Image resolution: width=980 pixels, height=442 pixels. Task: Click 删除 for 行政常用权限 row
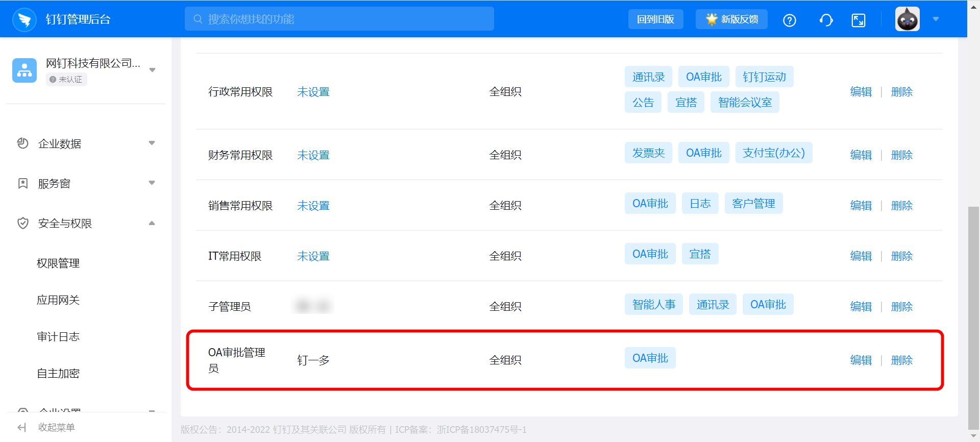pos(902,92)
